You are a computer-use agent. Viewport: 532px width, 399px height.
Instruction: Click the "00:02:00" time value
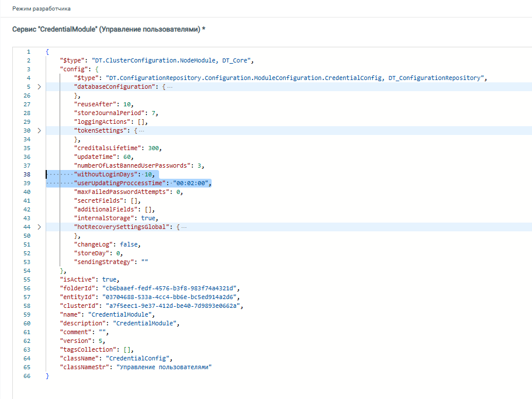pyautogui.click(x=191, y=183)
